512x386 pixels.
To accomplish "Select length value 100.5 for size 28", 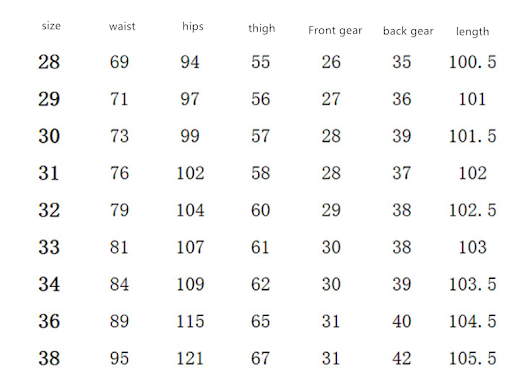I will (473, 62).
